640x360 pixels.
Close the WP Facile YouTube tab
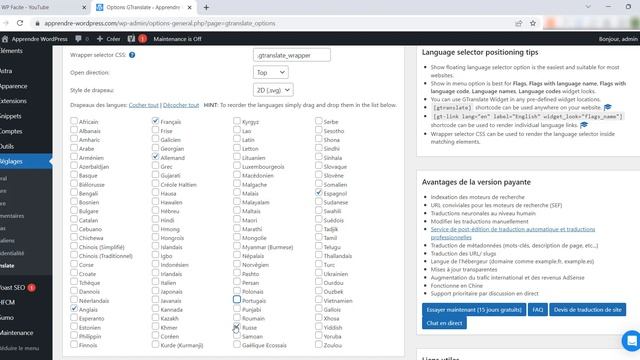(84, 7)
